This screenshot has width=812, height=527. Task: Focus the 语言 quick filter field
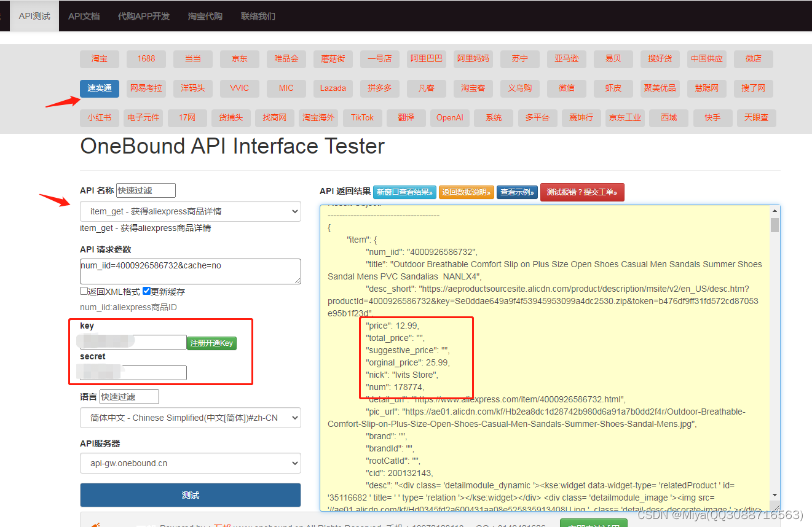click(129, 397)
